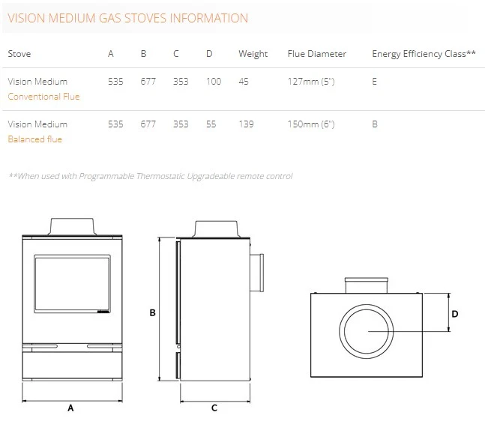Click dimension label A under front diagram
This screenshot has height=448, width=485.
[71, 408]
